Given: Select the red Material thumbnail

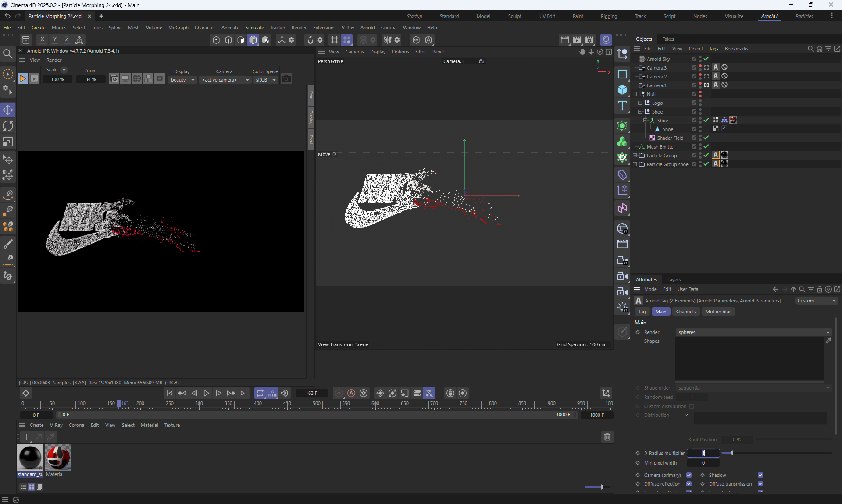Looking at the screenshot, I should coord(58,457).
